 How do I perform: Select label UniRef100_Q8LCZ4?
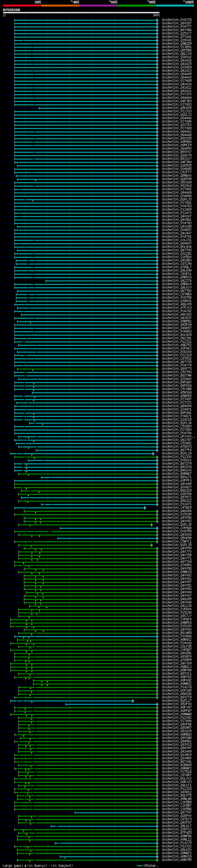click(177, 54)
